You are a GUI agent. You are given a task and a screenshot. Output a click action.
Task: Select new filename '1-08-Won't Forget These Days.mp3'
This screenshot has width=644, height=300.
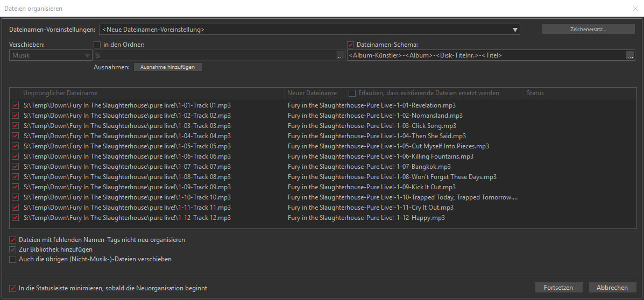pos(392,177)
